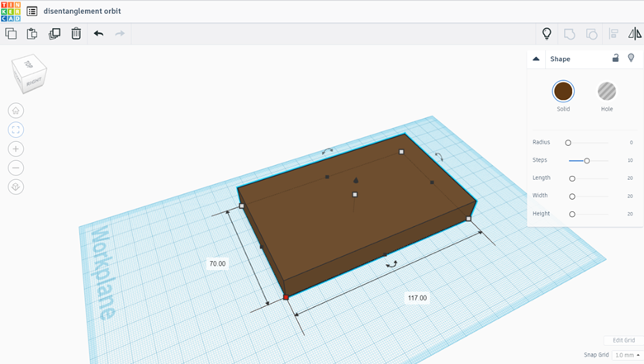Edit the Steps value field
This screenshot has height=364, width=644.
pyautogui.click(x=630, y=160)
